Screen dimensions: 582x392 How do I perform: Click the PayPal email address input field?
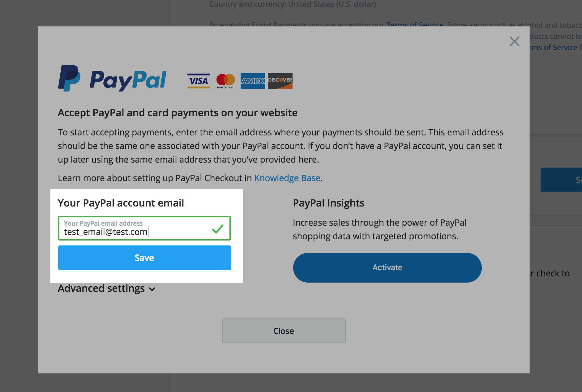(144, 228)
